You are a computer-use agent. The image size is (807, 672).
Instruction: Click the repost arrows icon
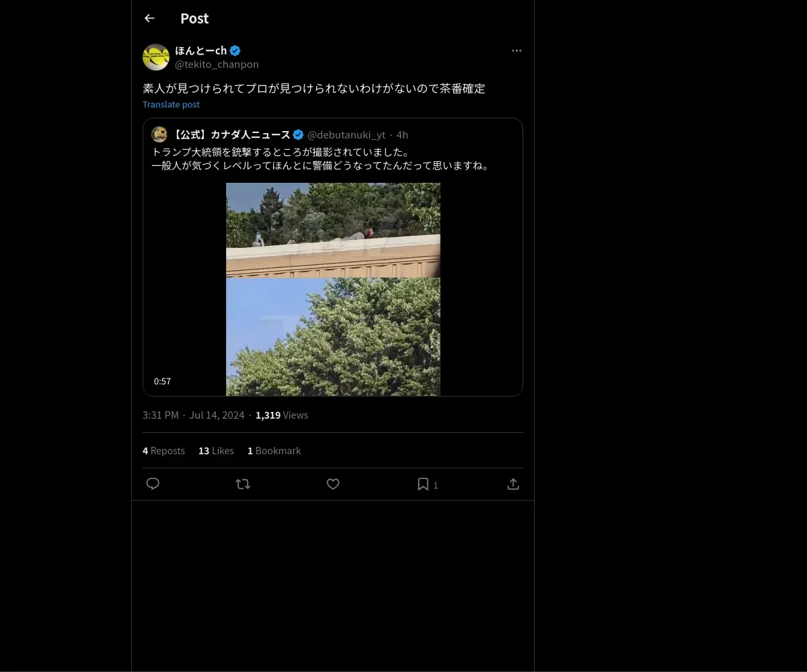[x=243, y=484]
